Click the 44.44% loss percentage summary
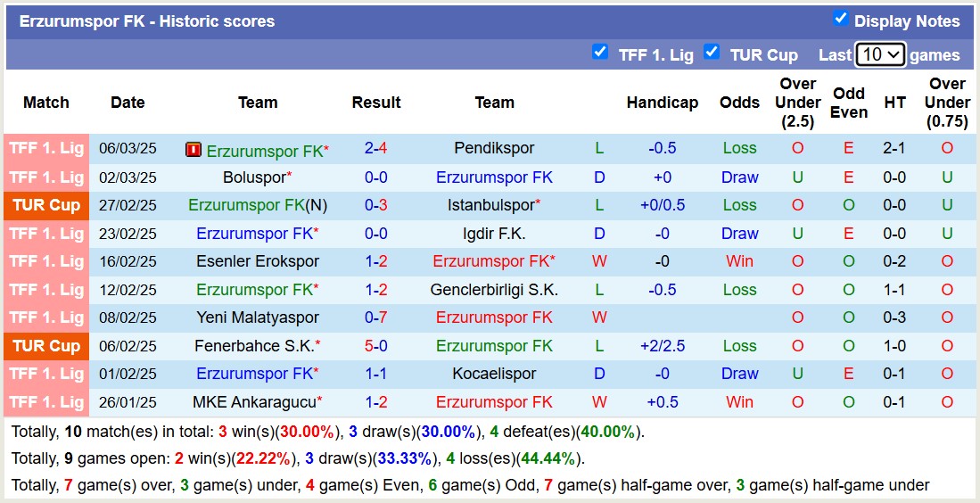Screen dimensions: 980x503 (x=548, y=459)
